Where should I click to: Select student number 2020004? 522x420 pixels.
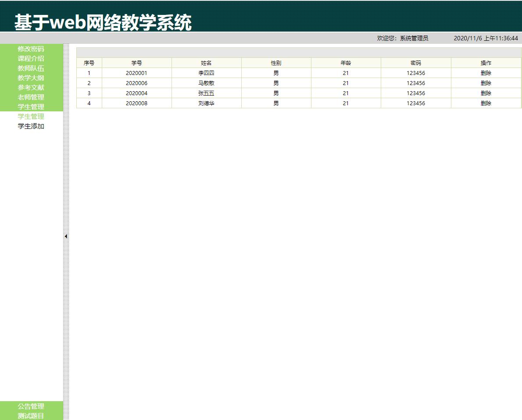click(x=136, y=93)
